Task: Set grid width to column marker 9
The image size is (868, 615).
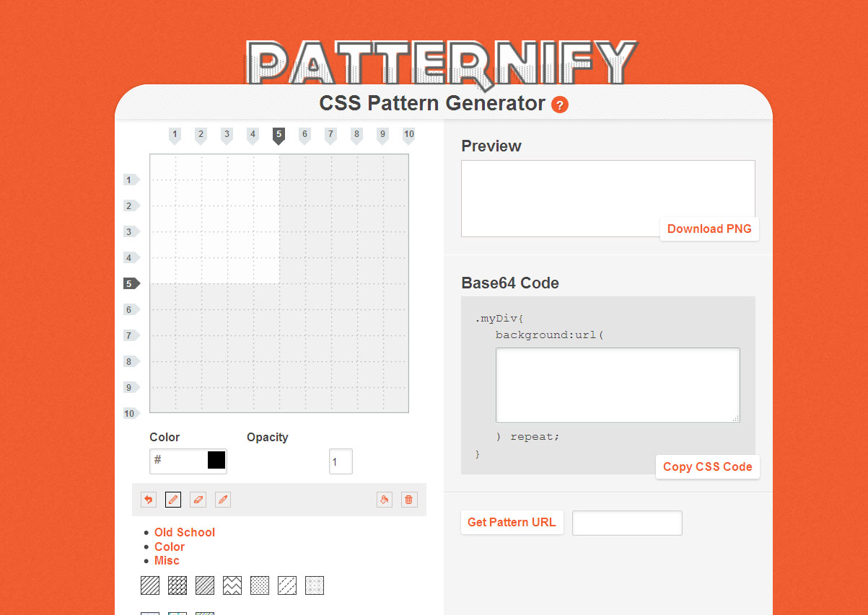Action: (x=382, y=136)
